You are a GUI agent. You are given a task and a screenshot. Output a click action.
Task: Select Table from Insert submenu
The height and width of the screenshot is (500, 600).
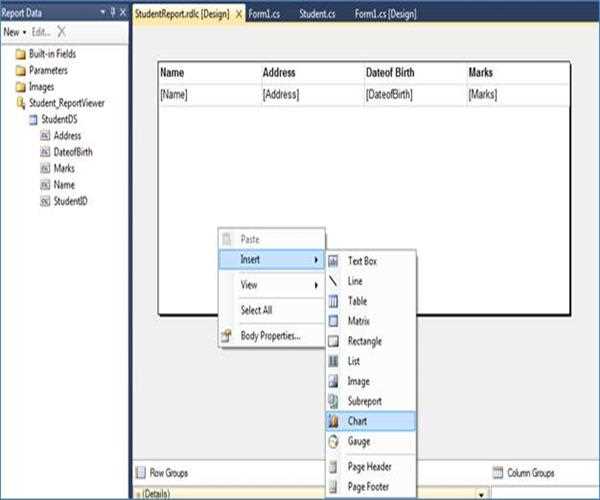[356, 301]
